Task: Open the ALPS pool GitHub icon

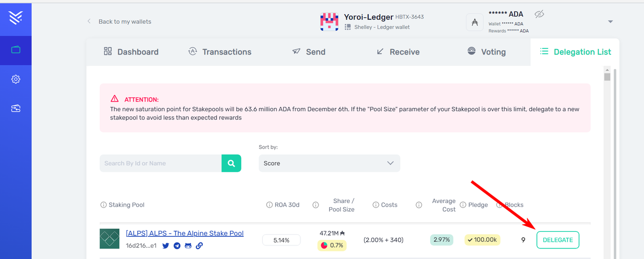Action: point(188,246)
